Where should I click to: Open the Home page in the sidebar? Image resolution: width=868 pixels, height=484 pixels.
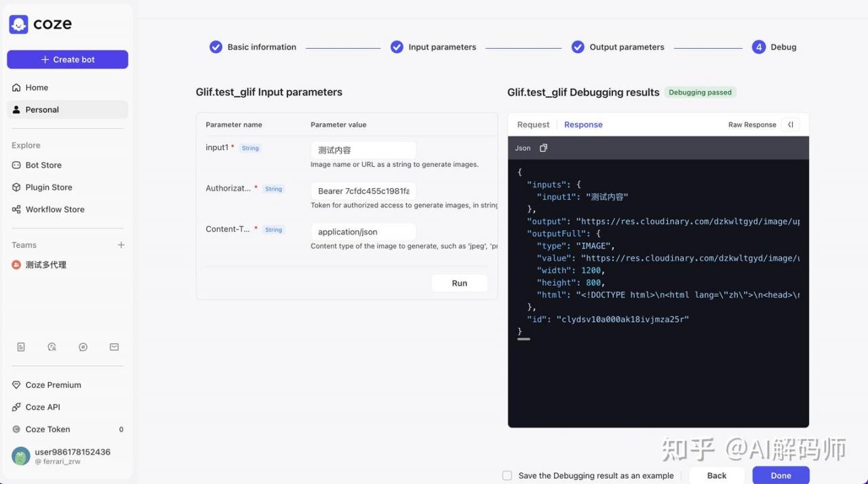click(x=67, y=88)
